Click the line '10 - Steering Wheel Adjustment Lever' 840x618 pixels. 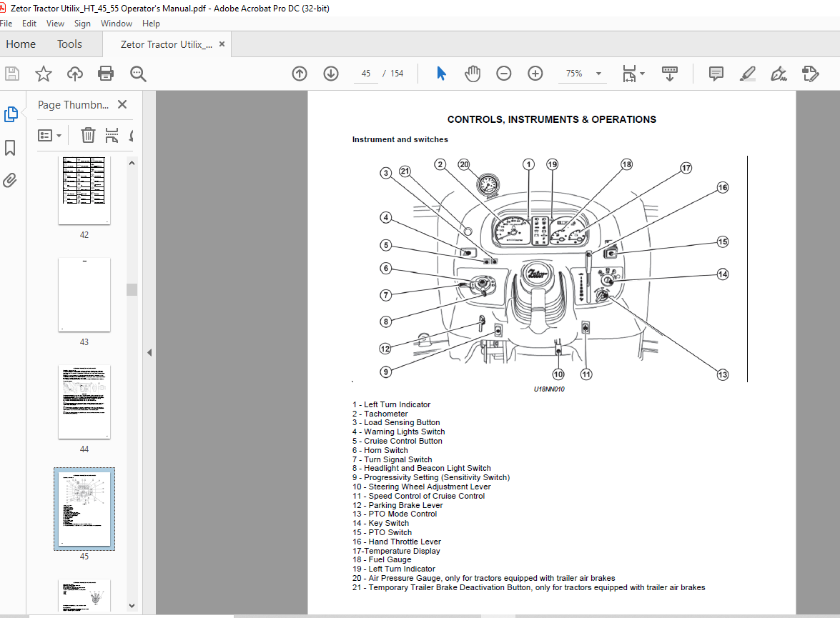click(422, 487)
